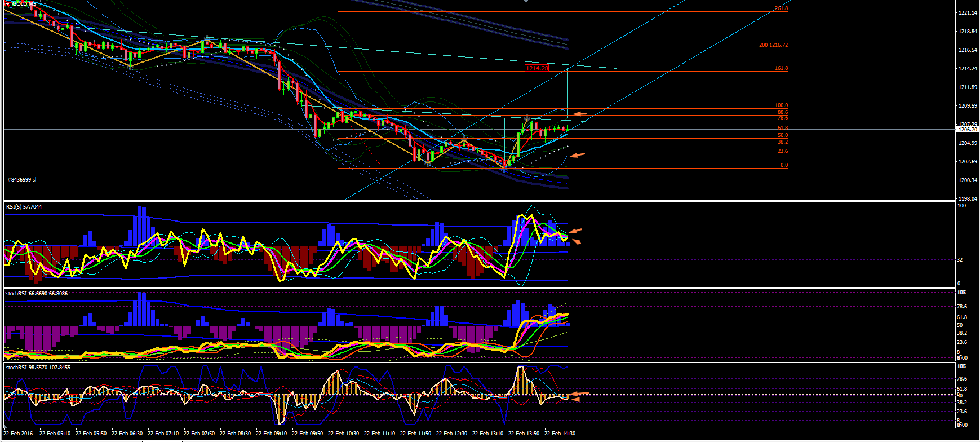Click the 22 Feb 11:10 time axis label
980x442 pixels.
(380, 434)
